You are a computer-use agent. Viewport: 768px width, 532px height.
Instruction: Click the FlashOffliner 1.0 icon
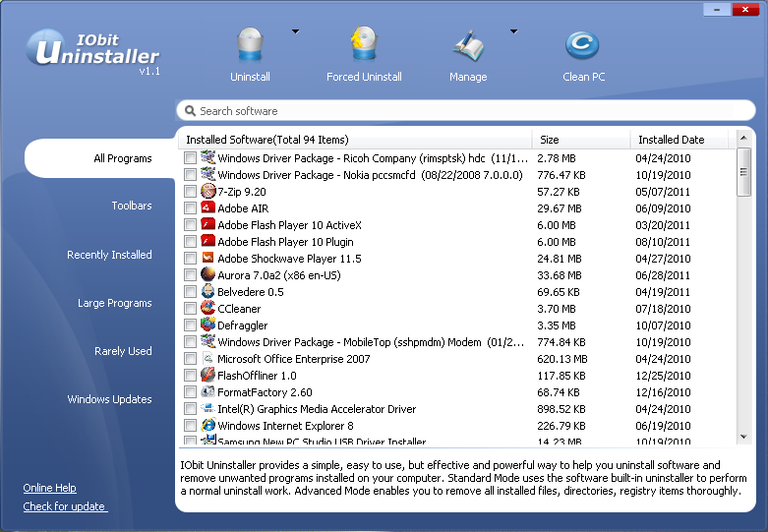pos(208,375)
